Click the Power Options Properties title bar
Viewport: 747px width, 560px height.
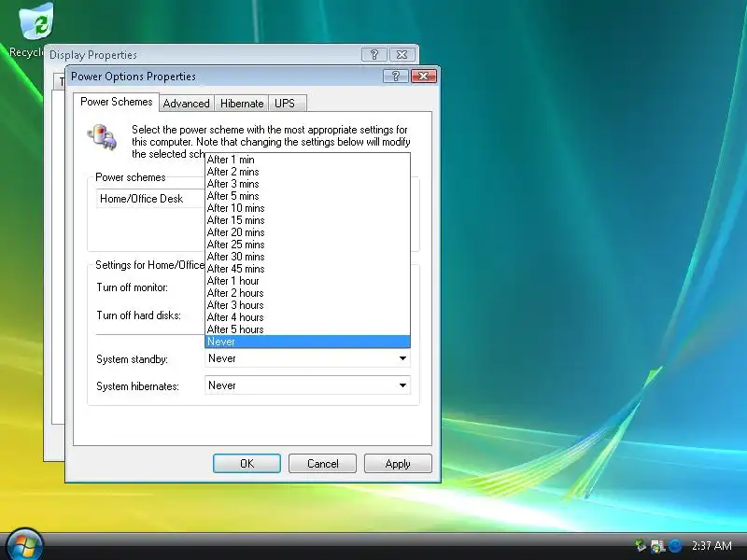224,77
